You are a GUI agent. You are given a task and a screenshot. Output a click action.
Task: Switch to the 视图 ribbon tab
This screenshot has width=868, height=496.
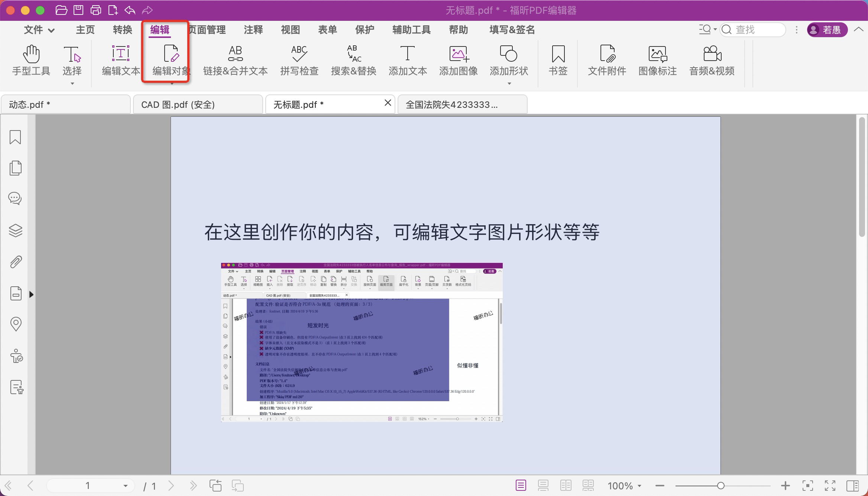290,30
